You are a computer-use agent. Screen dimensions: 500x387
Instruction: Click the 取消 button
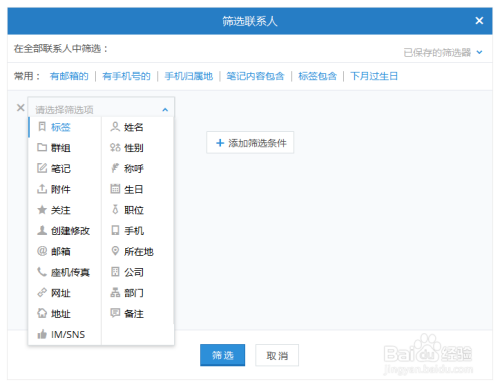[x=277, y=355]
